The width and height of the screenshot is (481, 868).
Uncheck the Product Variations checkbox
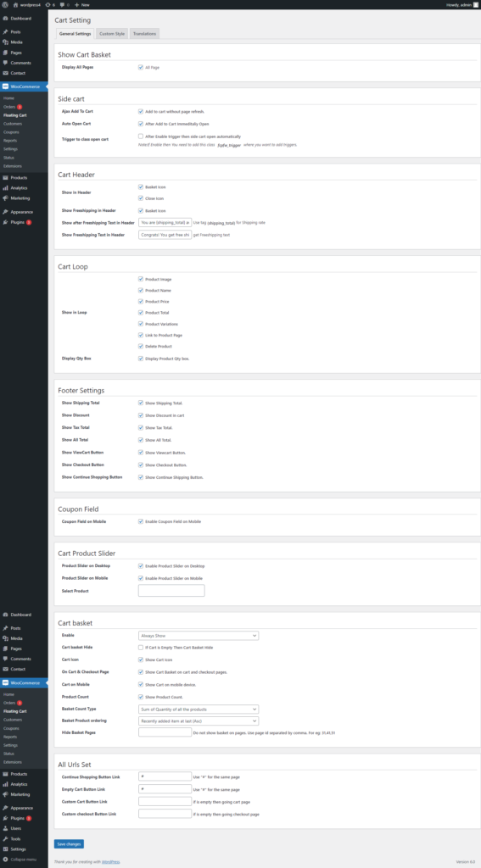(x=141, y=324)
